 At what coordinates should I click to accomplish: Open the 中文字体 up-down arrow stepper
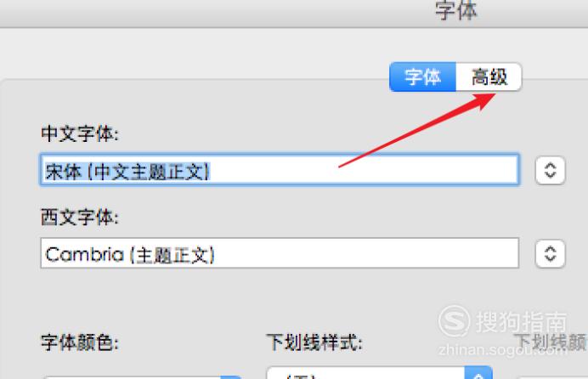tap(550, 170)
